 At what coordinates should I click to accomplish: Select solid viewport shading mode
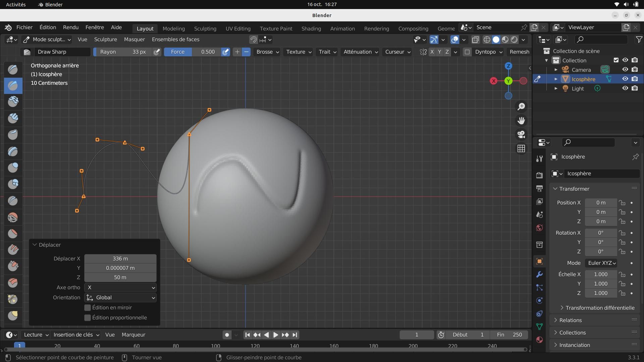pos(496,40)
